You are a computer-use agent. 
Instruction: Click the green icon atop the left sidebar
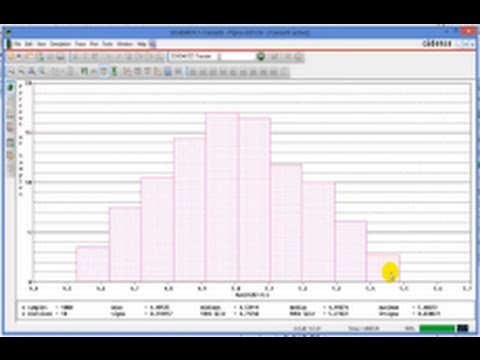(x=11, y=88)
